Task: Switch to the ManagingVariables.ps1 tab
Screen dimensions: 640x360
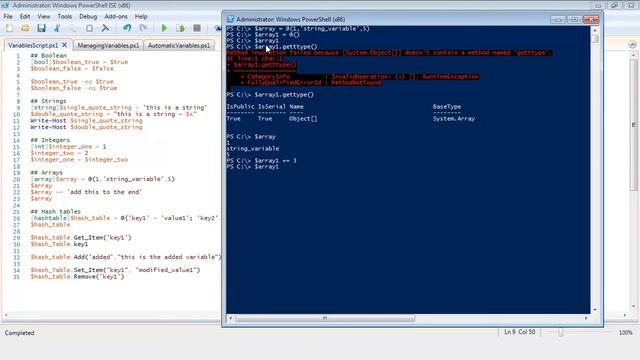Action: pos(108,45)
